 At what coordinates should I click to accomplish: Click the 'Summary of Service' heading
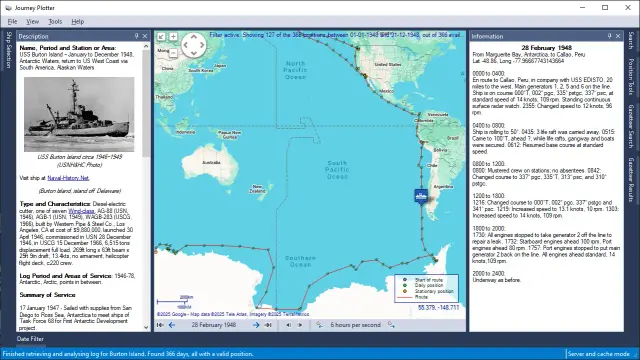pos(47,295)
